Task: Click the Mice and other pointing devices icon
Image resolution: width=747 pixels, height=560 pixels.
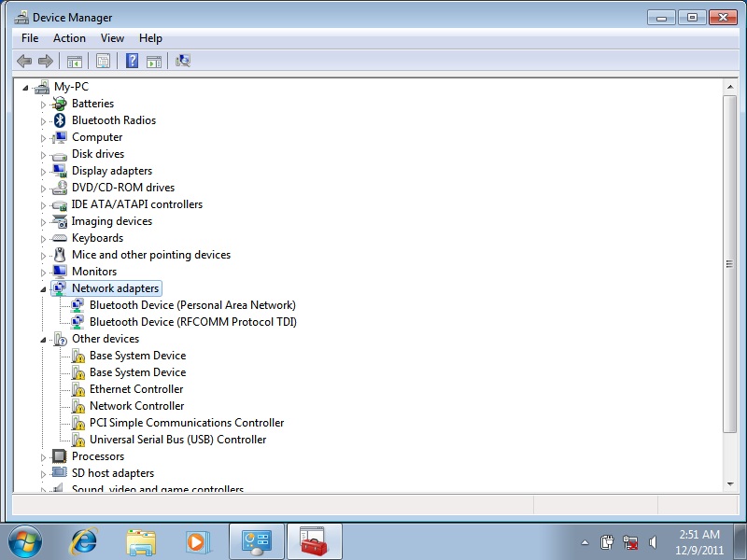Action: [x=60, y=255]
